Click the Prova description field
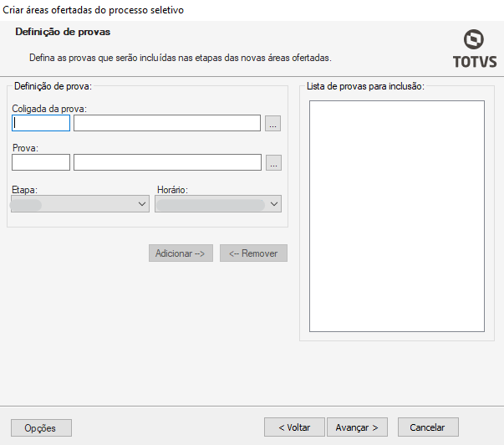The width and height of the screenshot is (504, 445). pos(167,162)
